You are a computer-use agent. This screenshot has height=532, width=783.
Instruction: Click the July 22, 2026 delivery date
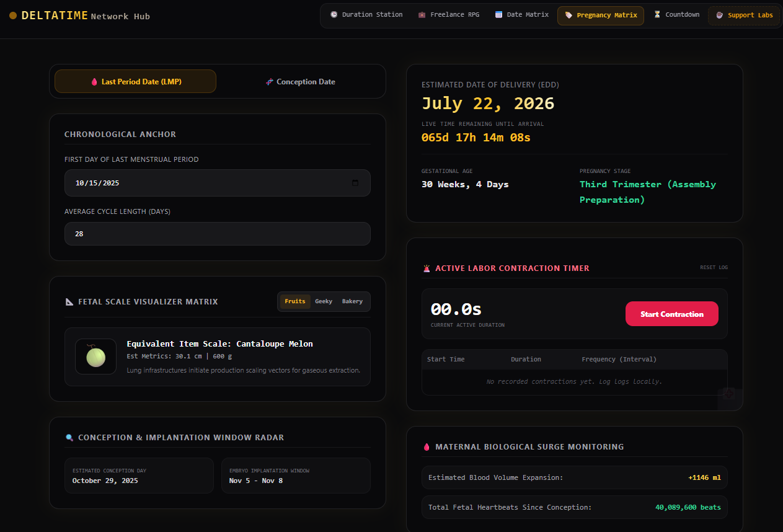488,103
